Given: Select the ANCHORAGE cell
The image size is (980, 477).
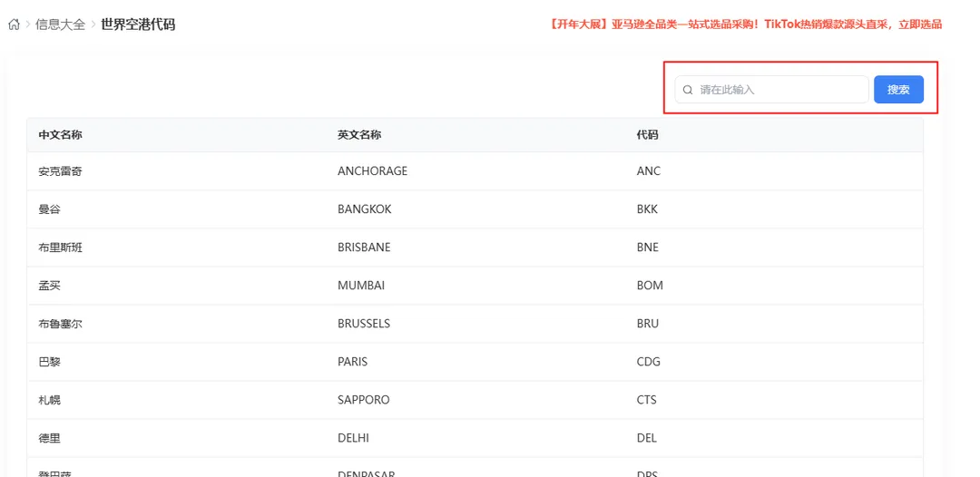Looking at the screenshot, I should coord(373,171).
